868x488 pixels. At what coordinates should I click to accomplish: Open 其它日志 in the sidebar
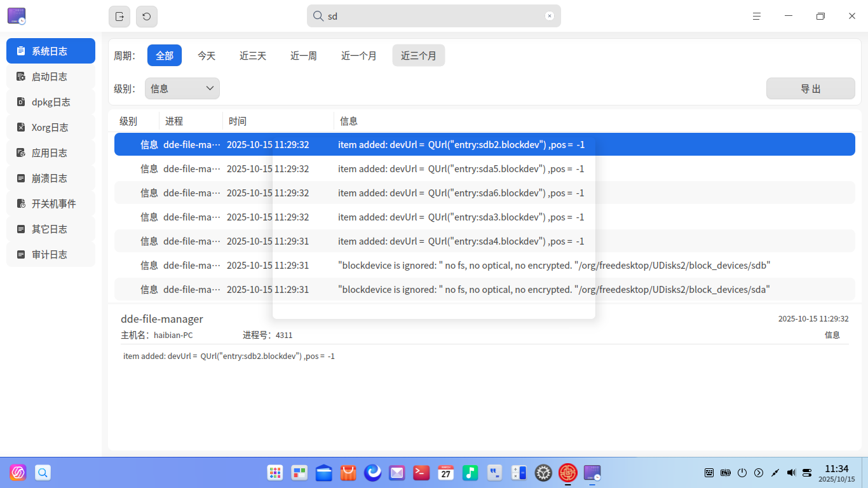51,229
